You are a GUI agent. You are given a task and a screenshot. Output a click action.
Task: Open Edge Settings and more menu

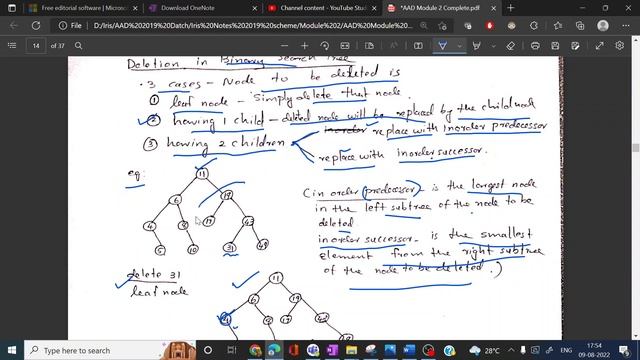pyautogui.click(x=626, y=25)
